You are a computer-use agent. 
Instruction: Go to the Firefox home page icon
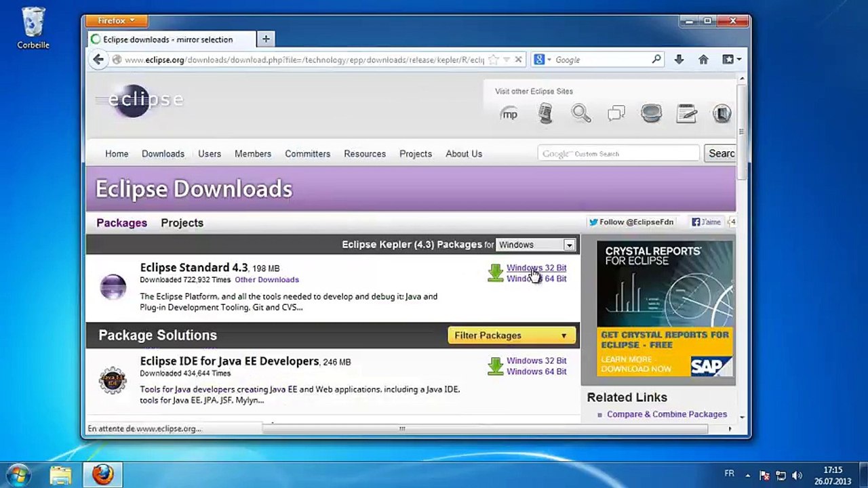tap(703, 60)
